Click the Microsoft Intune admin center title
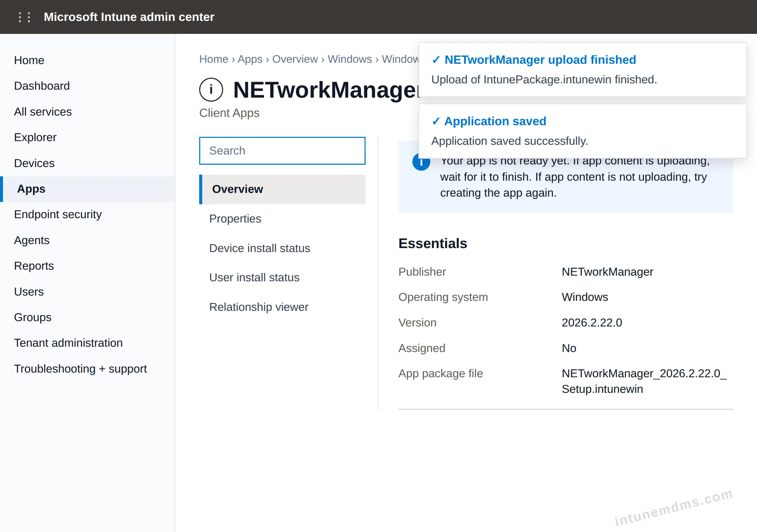The image size is (757, 532). tap(129, 17)
